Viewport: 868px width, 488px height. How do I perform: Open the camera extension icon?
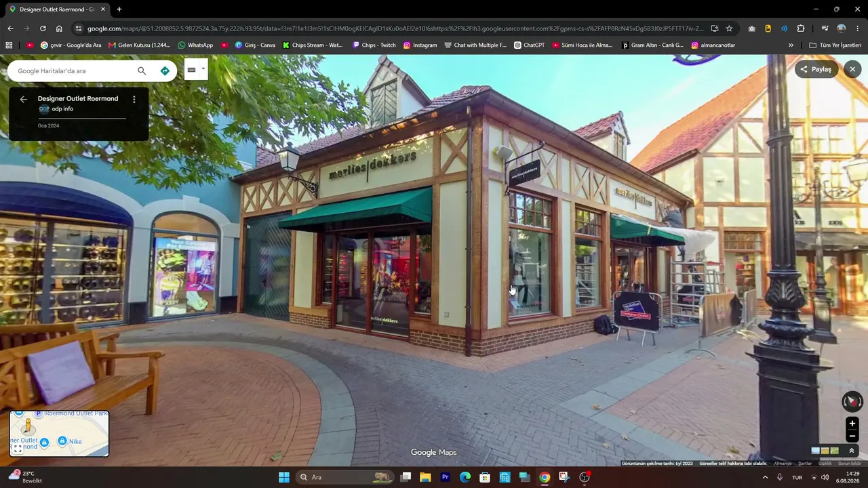click(751, 28)
